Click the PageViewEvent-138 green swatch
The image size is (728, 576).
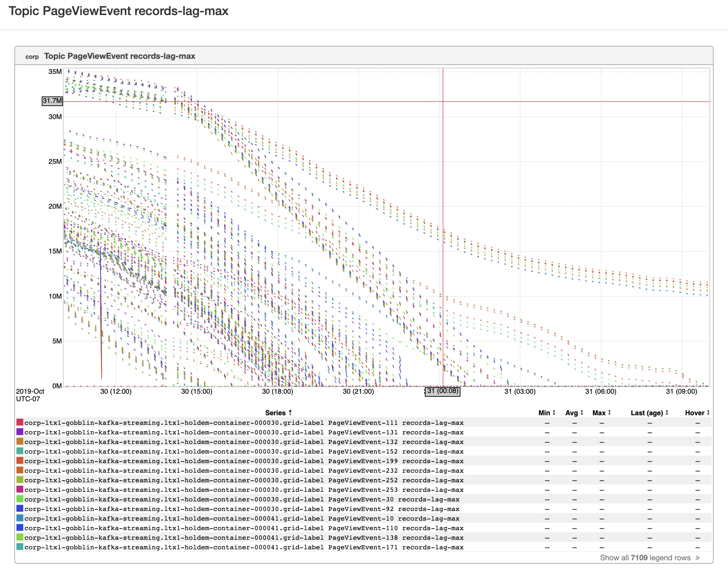(x=20, y=537)
